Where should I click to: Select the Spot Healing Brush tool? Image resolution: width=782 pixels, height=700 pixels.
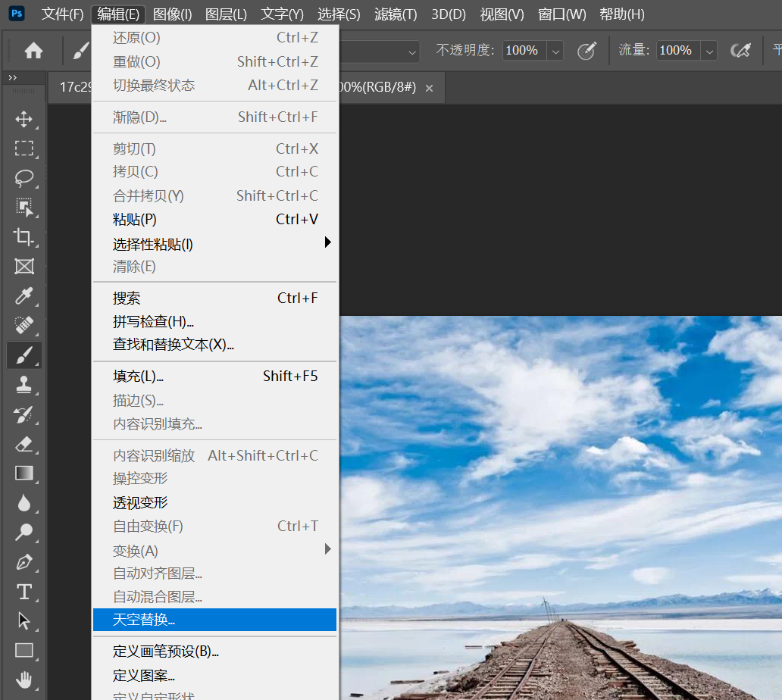pos(24,325)
